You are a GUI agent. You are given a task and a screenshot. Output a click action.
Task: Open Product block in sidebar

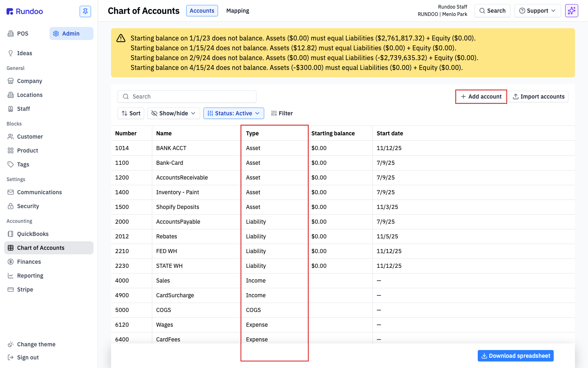click(x=27, y=150)
